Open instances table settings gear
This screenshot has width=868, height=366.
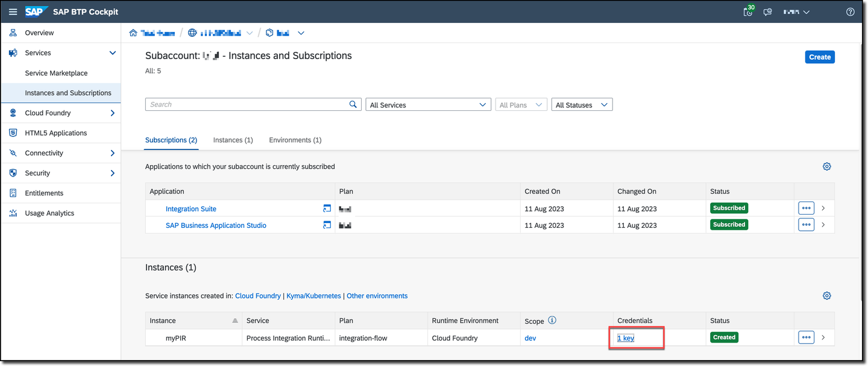click(x=827, y=295)
